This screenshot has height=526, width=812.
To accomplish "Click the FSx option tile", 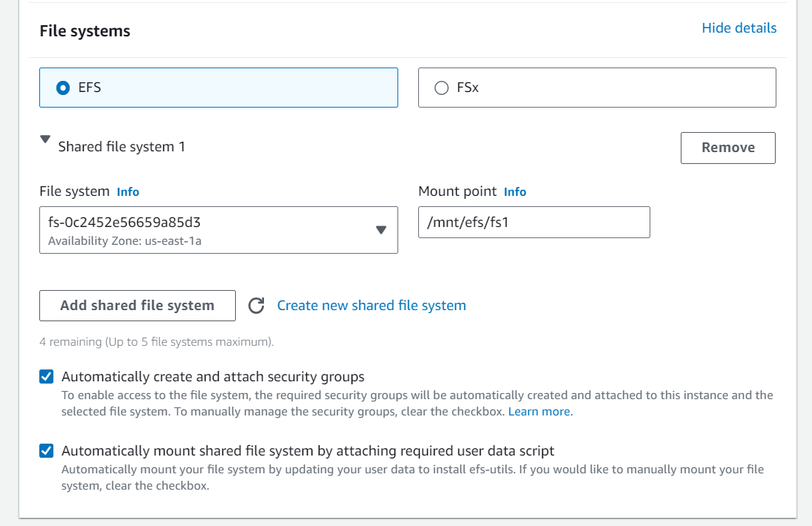I will coord(597,88).
